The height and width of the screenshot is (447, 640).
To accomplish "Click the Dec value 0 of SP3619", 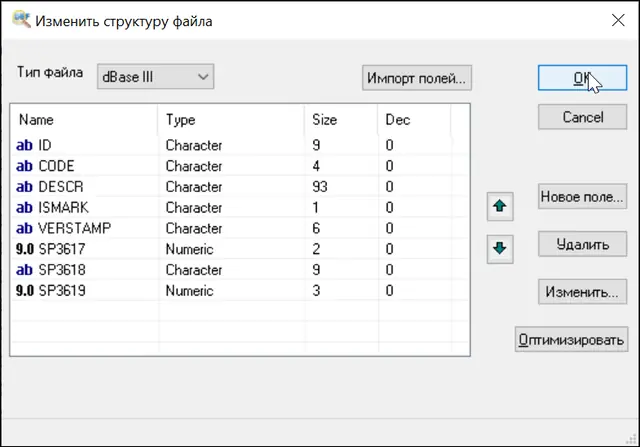I will [x=390, y=291].
